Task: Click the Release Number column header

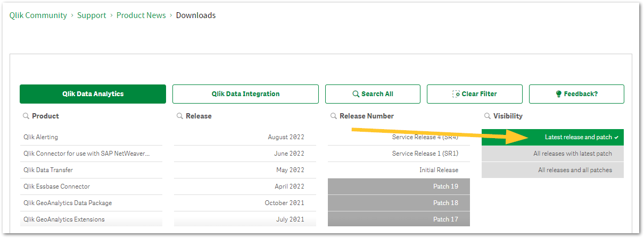Action: [367, 116]
